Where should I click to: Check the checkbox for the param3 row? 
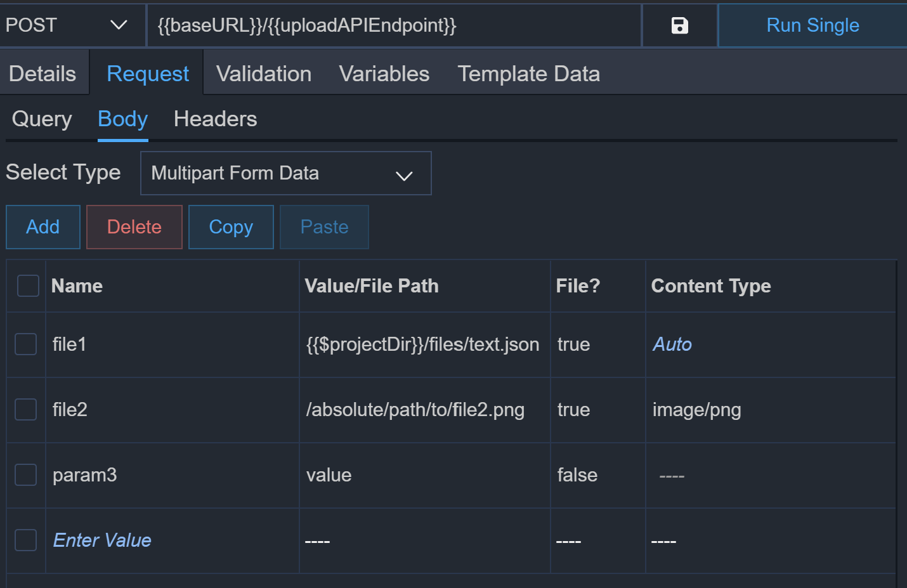pos(25,474)
